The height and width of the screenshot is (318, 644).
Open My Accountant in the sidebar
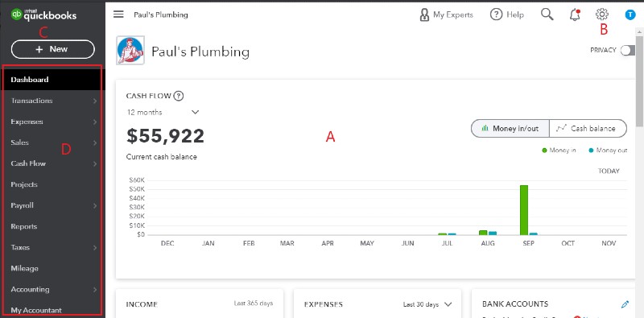(x=52, y=310)
